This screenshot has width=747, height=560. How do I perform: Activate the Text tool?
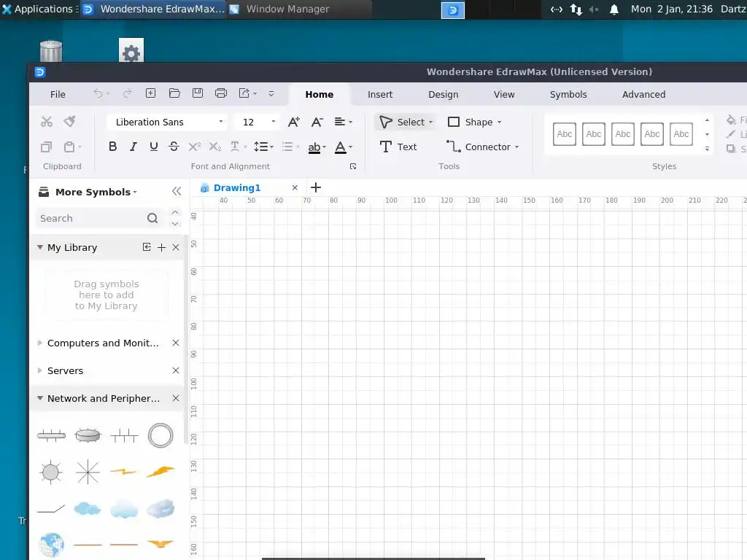pos(398,147)
